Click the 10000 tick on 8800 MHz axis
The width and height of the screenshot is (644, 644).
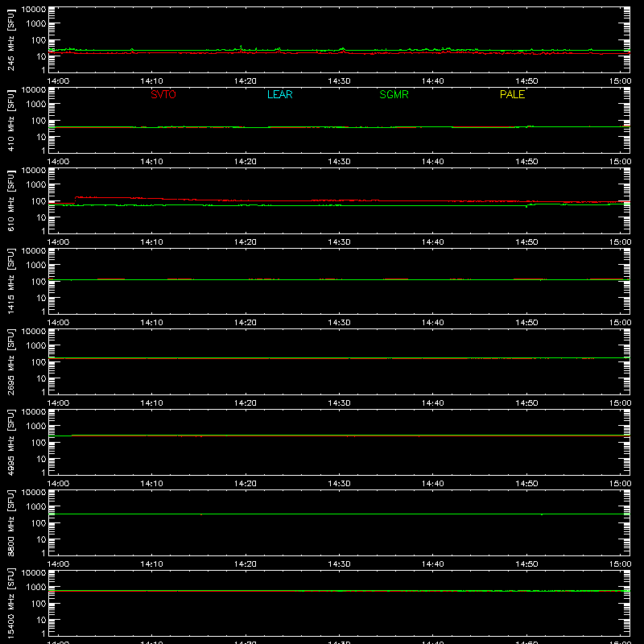[x=34, y=493]
